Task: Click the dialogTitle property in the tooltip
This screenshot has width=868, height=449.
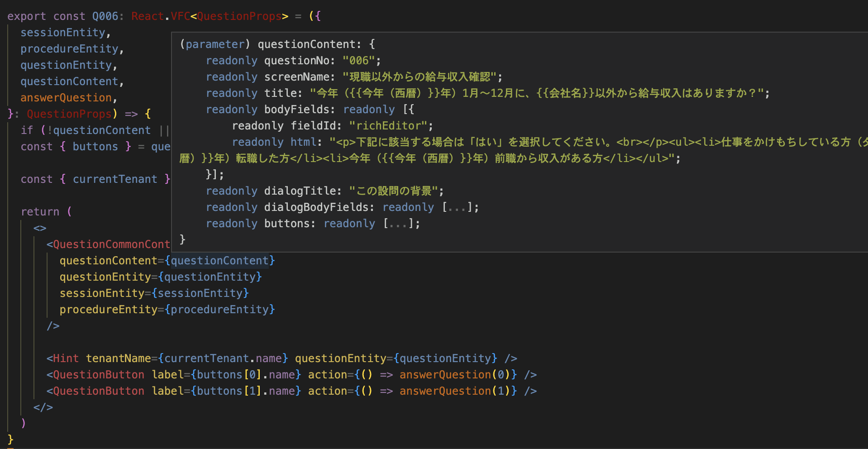Action: tap(301, 191)
